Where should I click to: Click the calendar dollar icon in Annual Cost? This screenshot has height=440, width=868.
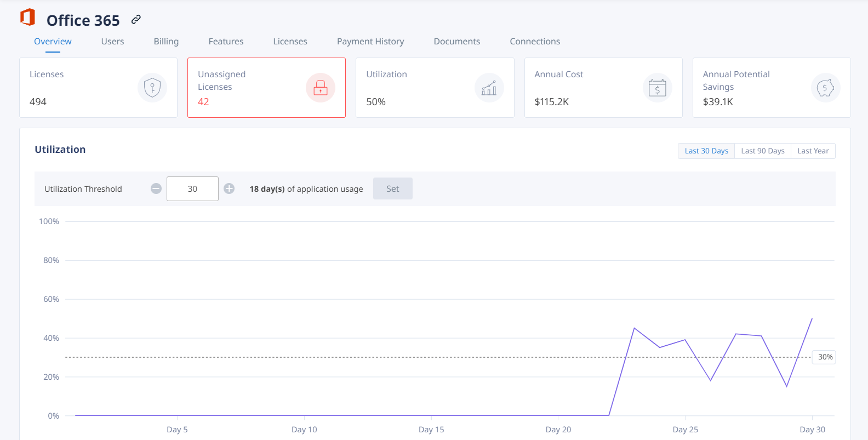tap(658, 88)
